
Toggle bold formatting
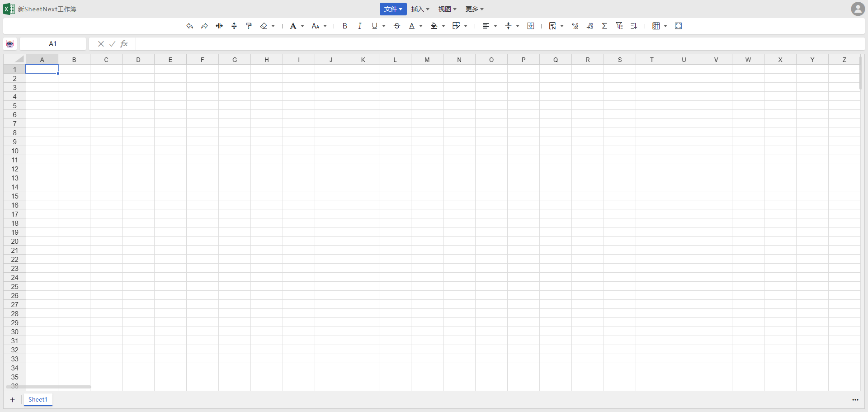click(x=345, y=26)
